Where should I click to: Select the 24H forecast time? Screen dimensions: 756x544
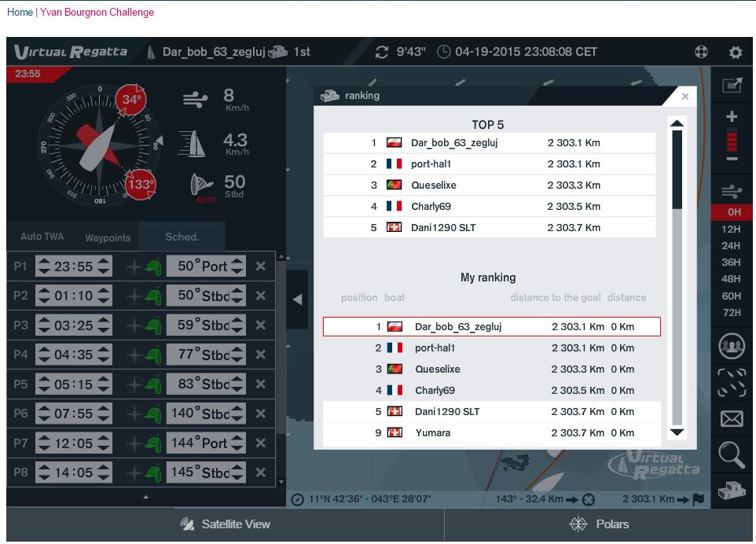point(731,245)
